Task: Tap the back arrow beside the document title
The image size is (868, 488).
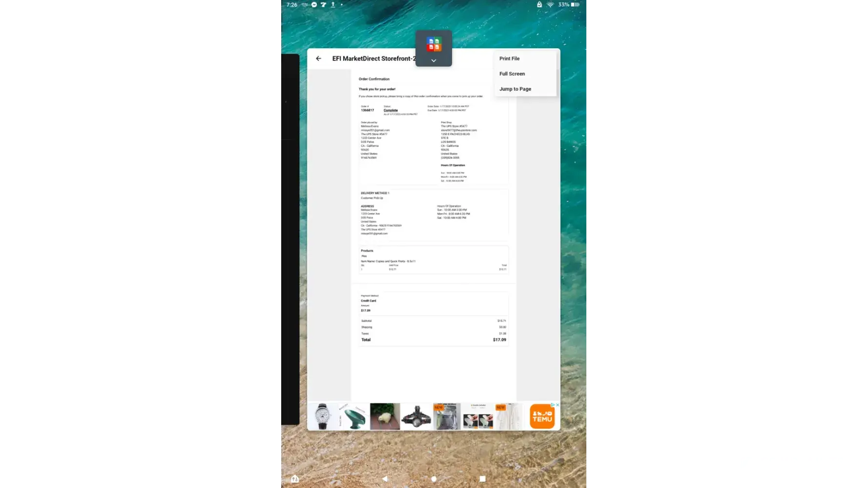Action: click(x=318, y=59)
